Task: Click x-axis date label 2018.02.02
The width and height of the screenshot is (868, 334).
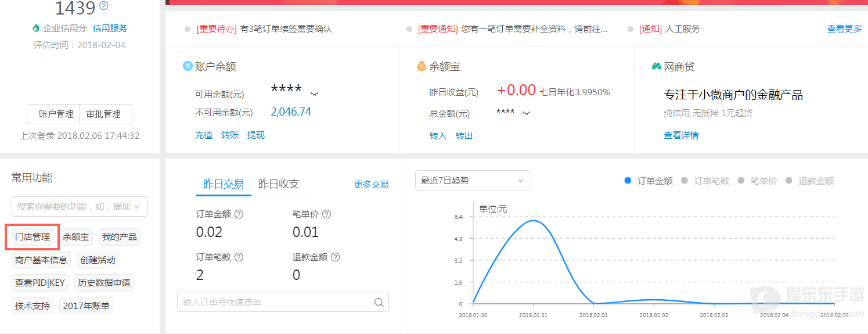Action: pos(654,315)
